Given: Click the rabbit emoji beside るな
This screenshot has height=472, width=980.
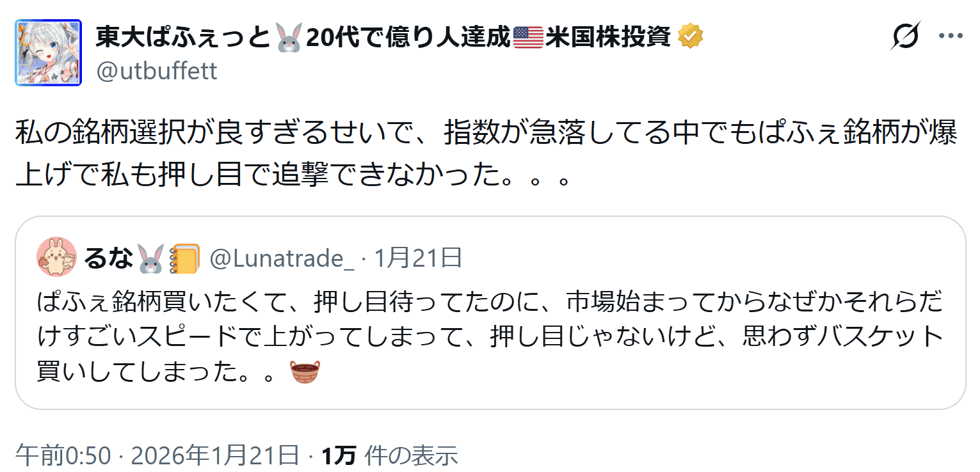Looking at the screenshot, I should tap(150, 258).
